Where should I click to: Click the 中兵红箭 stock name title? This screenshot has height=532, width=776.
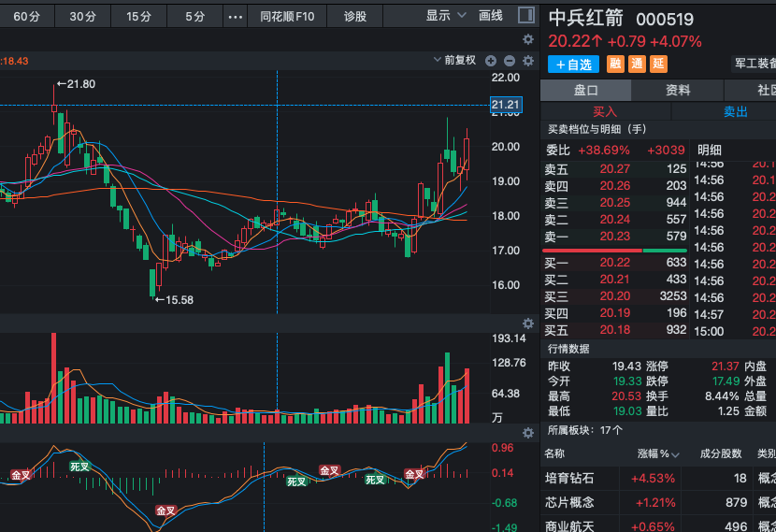coord(586,19)
